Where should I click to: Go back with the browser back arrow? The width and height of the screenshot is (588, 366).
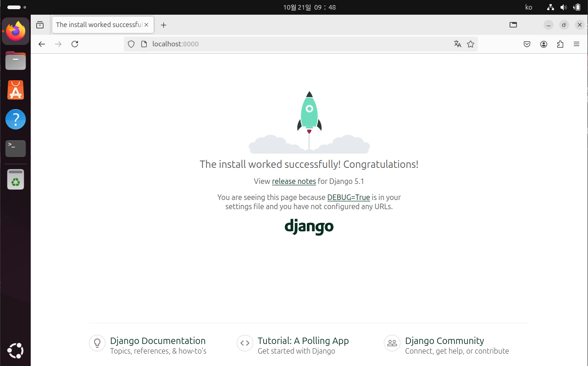[x=42, y=44]
